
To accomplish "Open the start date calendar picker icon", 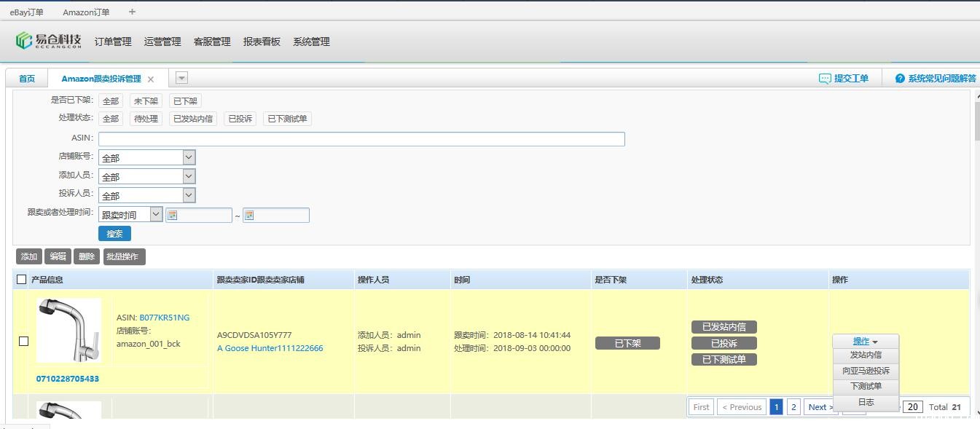I will click(173, 215).
